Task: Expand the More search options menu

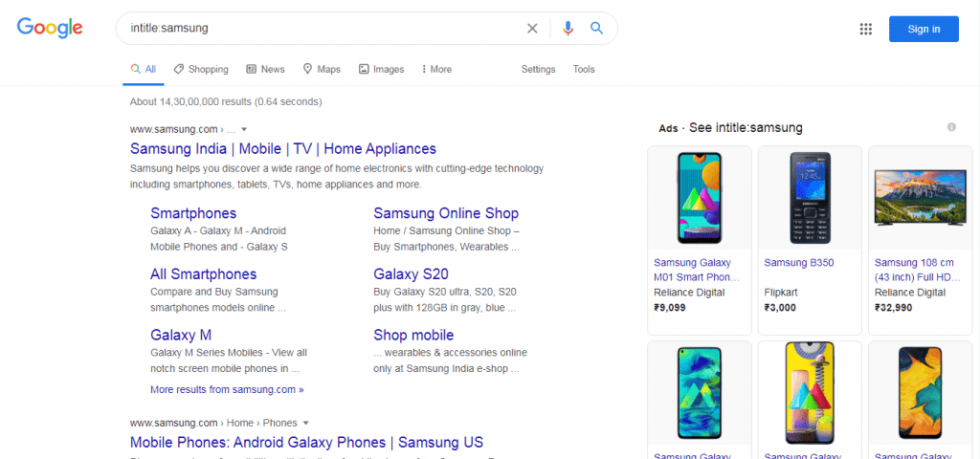Action: (434, 70)
